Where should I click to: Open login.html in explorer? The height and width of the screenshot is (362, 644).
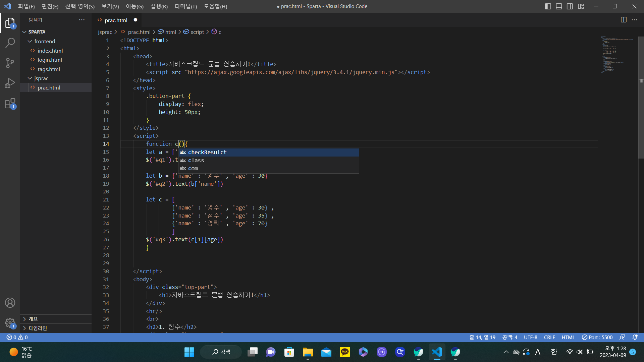click(56, 60)
